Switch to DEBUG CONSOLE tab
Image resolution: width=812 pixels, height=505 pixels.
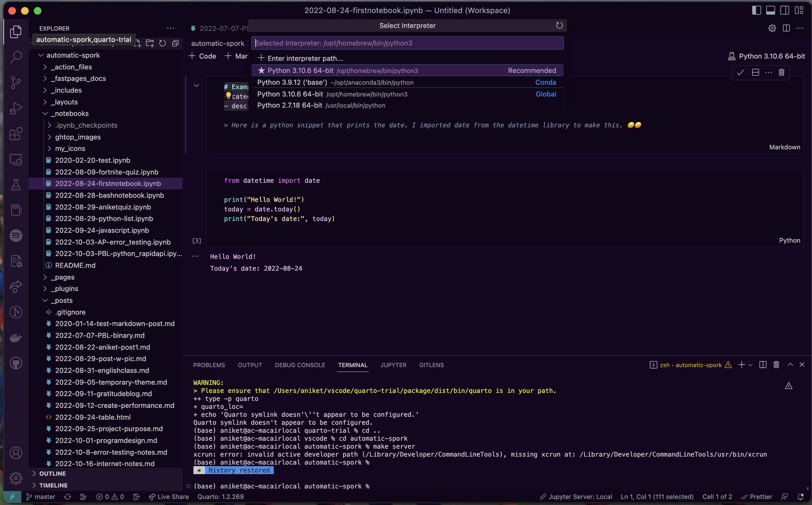pyautogui.click(x=300, y=365)
